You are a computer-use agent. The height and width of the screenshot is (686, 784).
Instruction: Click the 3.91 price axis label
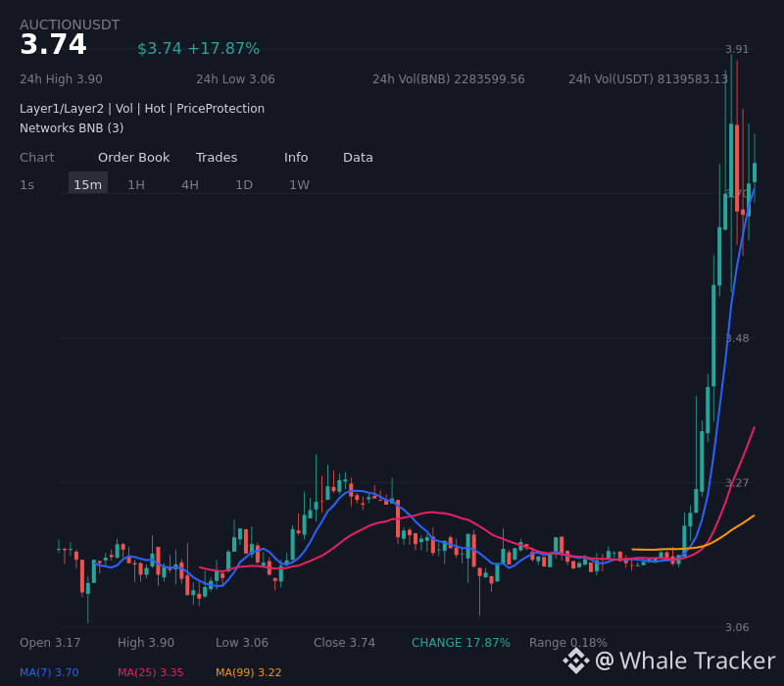pyautogui.click(x=737, y=50)
